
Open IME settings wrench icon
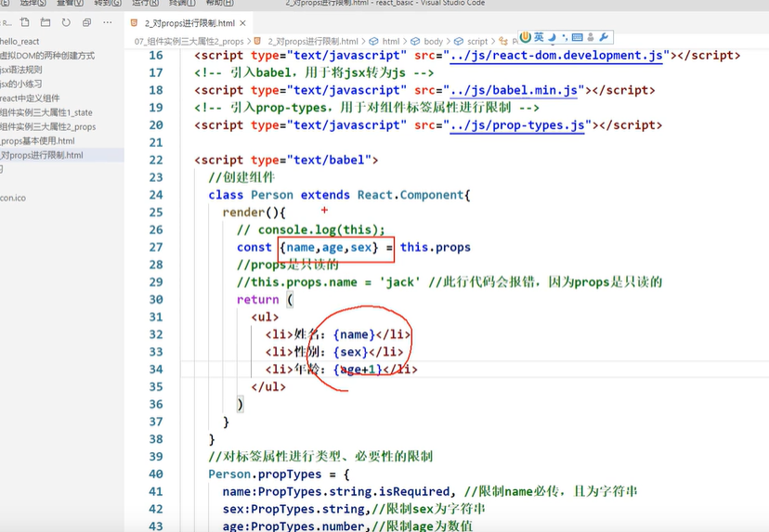point(604,37)
